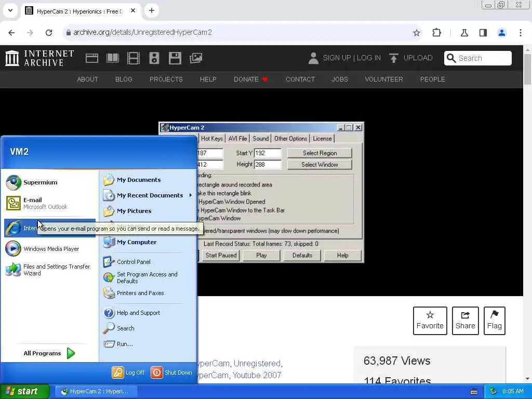
Task: Click the Start Paused button
Action: (221, 256)
